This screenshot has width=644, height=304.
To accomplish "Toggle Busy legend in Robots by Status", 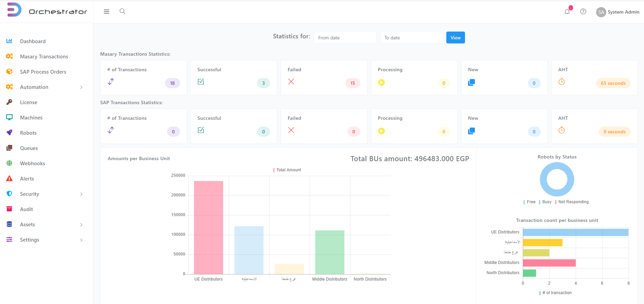I will pyautogui.click(x=545, y=202).
